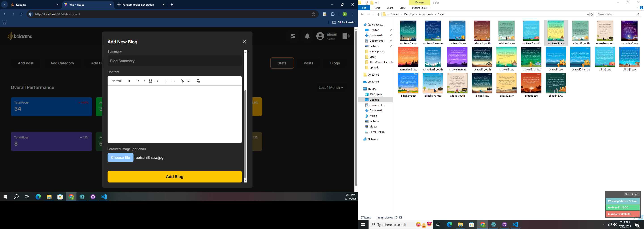Viewport: 644px width, 229px height.
Task: Click the ahsan user avatar icon
Action: [x=320, y=36]
